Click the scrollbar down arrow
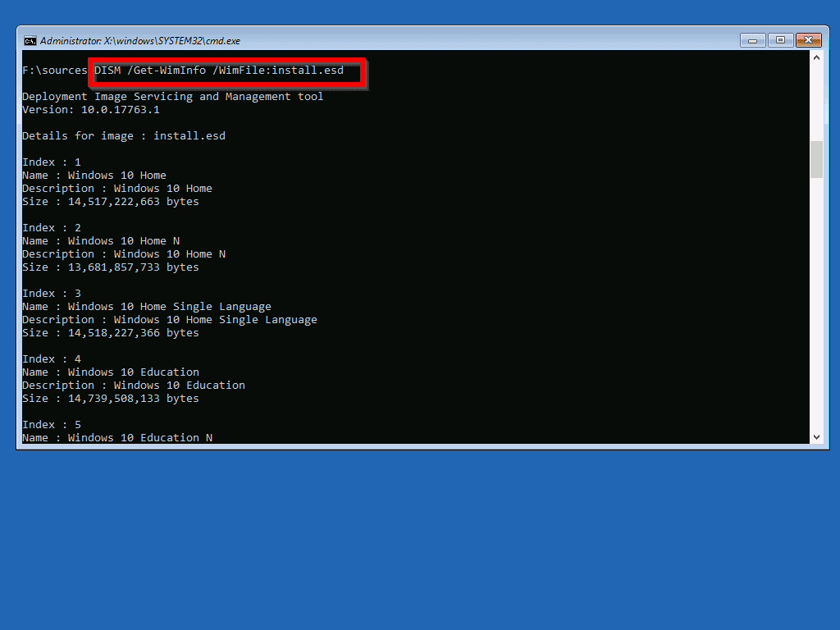840x630 pixels. coord(816,437)
